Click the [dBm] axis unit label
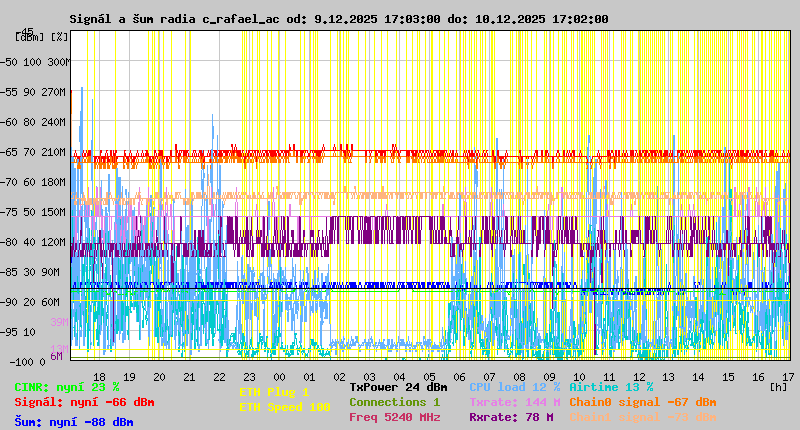 (30, 37)
